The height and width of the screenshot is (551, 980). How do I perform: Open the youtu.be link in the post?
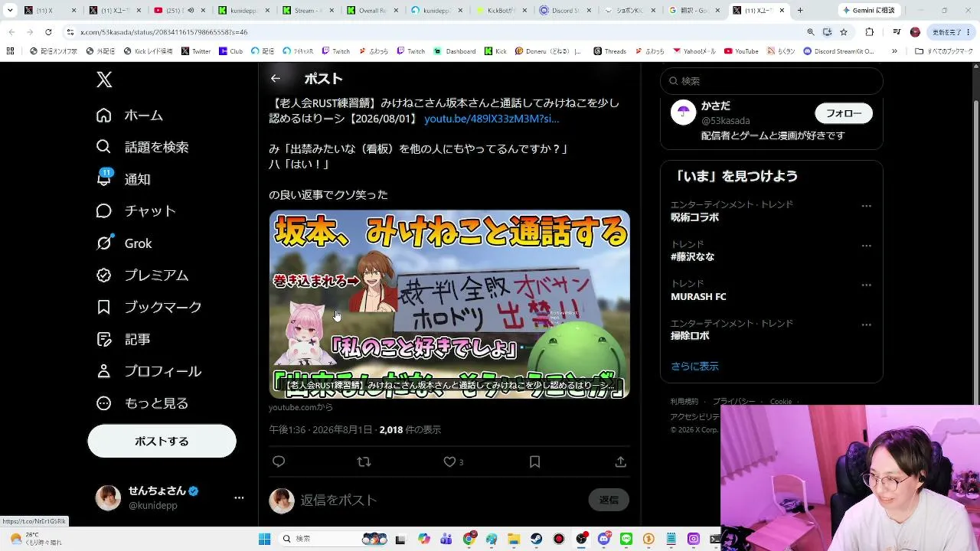click(x=492, y=119)
